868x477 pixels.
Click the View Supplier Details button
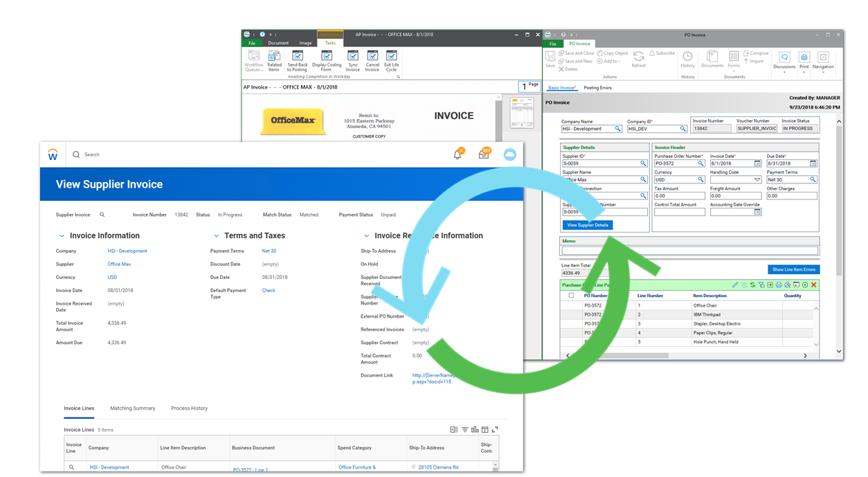tap(588, 225)
